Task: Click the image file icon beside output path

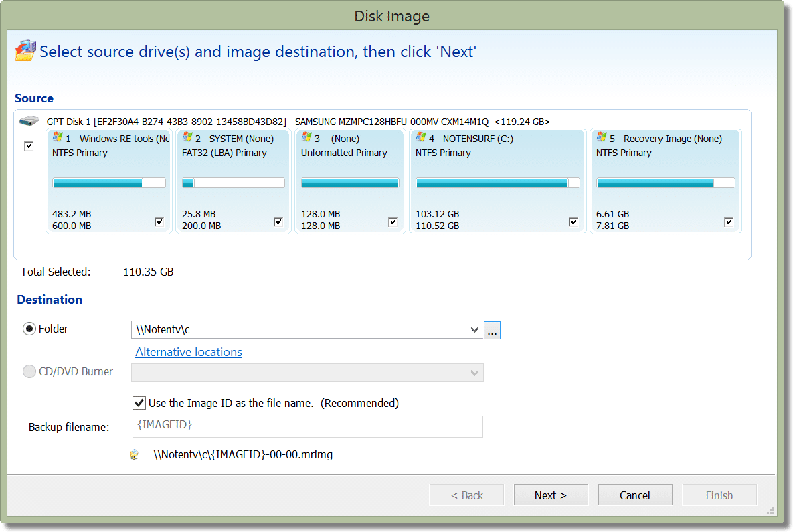Action: tap(135, 455)
